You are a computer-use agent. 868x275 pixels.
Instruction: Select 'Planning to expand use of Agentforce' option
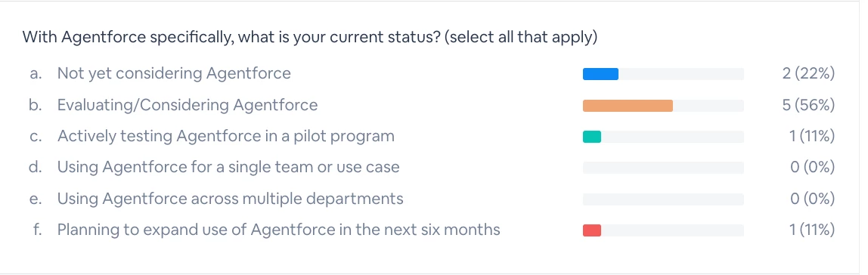click(278, 230)
